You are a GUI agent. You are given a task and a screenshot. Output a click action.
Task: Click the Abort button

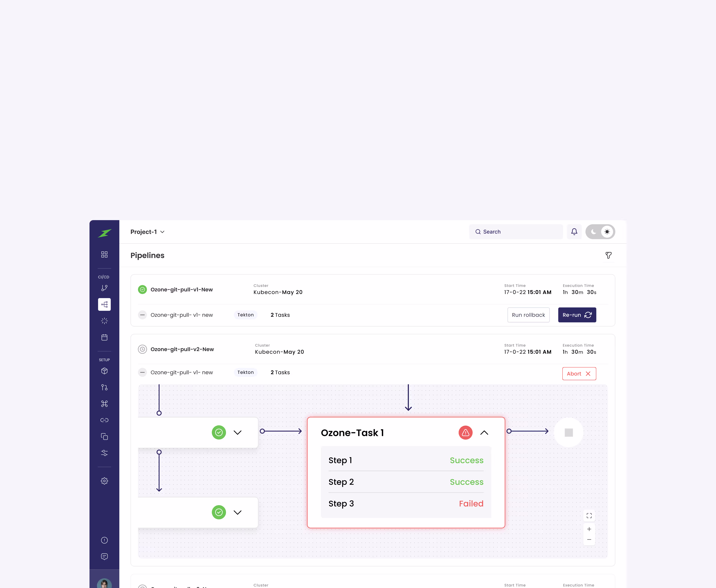click(579, 374)
